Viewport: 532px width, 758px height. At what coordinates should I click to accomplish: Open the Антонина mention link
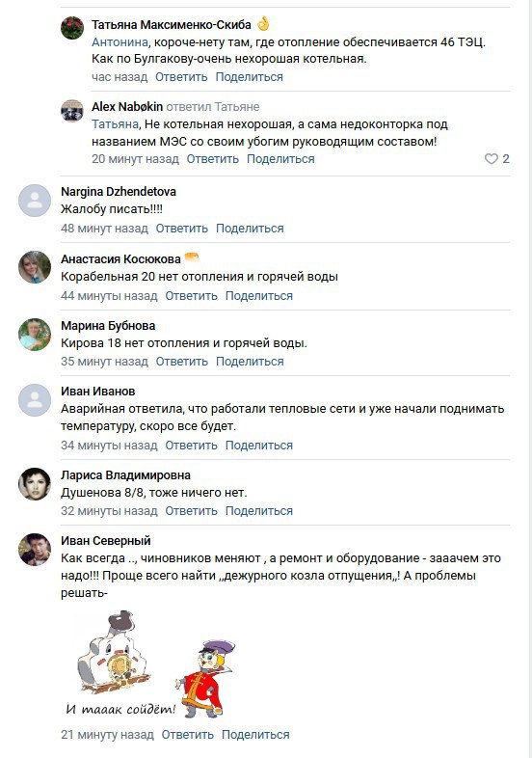[120, 42]
